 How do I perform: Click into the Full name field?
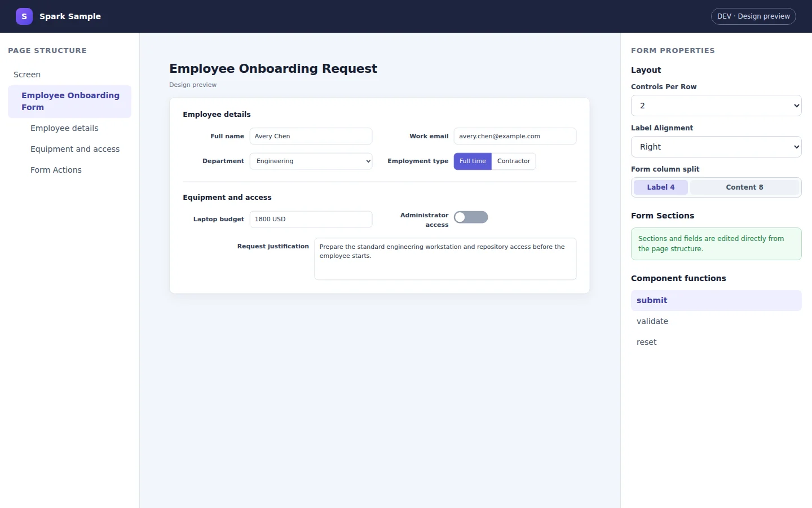(x=311, y=136)
